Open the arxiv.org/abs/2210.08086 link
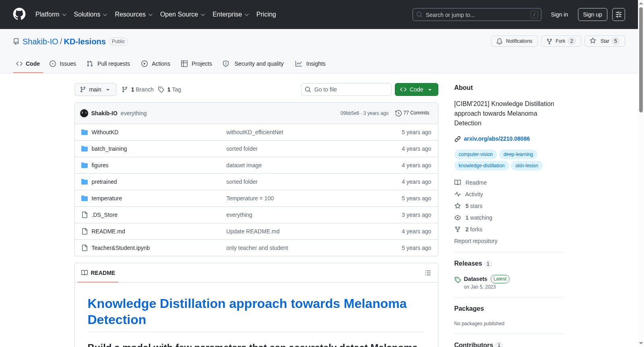The width and height of the screenshot is (644, 347). click(x=497, y=139)
